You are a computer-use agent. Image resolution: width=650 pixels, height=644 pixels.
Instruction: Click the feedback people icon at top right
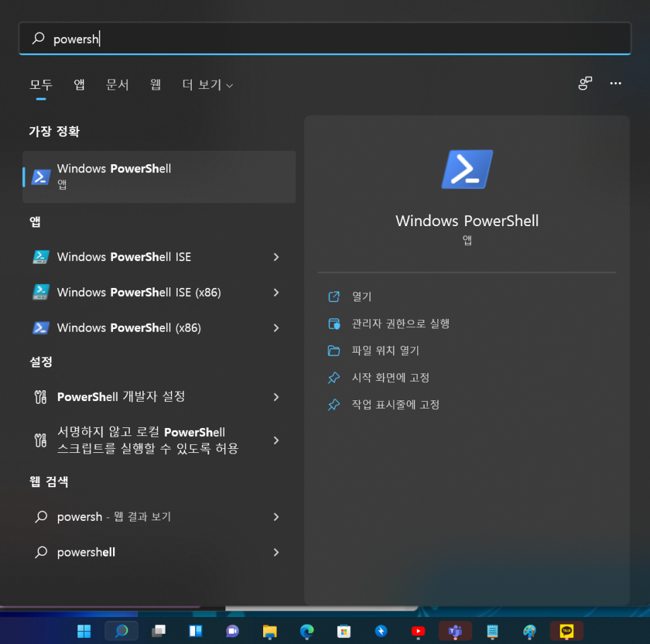[585, 83]
